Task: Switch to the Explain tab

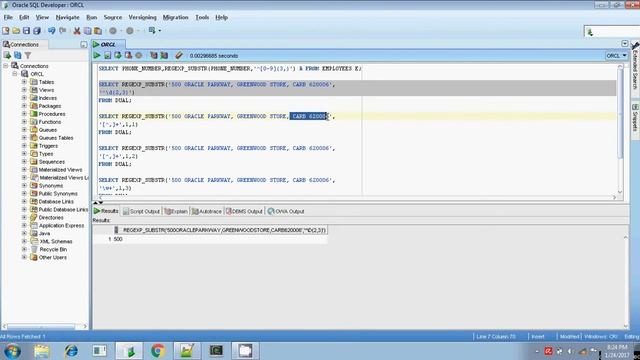Action: click(176, 211)
